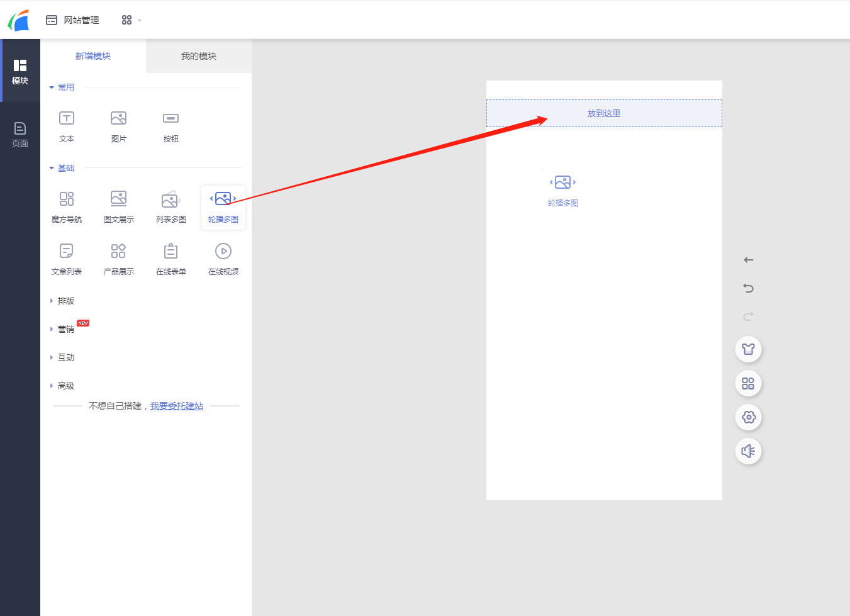The width and height of the screenshot is (850, 616).
Task: Open the gear settings round button
Action: tap(749, 417)
